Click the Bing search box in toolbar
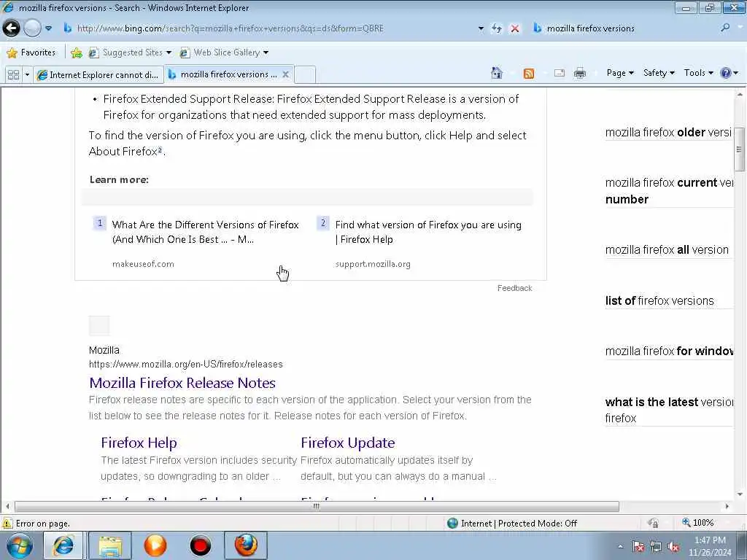Screen dimensions: 747x560 [x=624, y=28]
